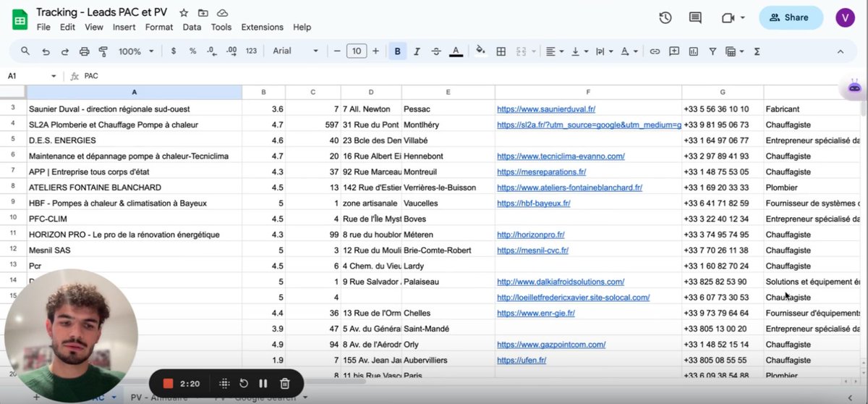Decrease decimal places icon

point(211,51)
